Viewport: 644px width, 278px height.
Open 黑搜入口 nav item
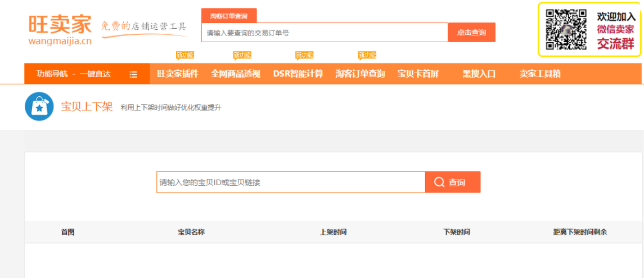(479, 74)
